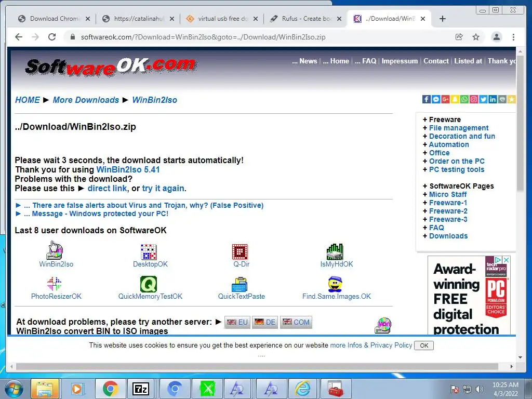The width and height of the screenshot is (532, 399).
Task: Bookmark this page with the star icon
Action: point(476,37)
